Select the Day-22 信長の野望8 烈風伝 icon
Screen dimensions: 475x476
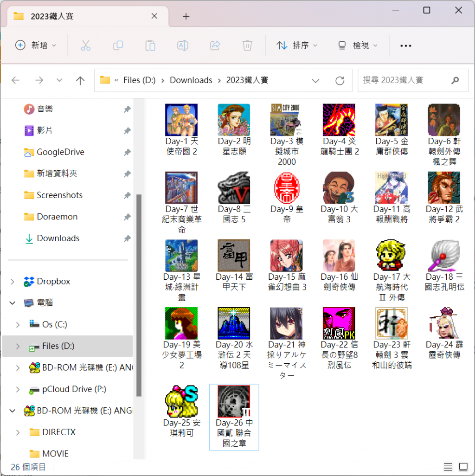pos(339,338)
